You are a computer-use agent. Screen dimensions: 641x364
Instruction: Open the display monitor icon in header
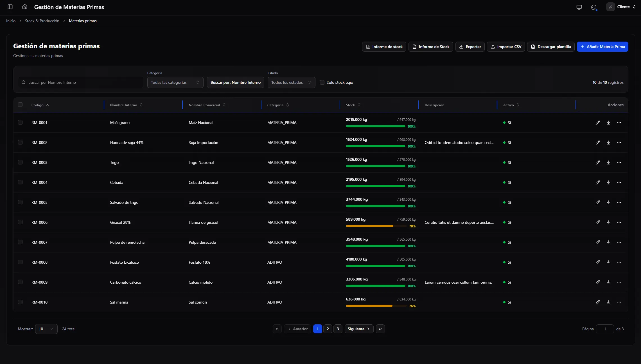click(579, 7)
